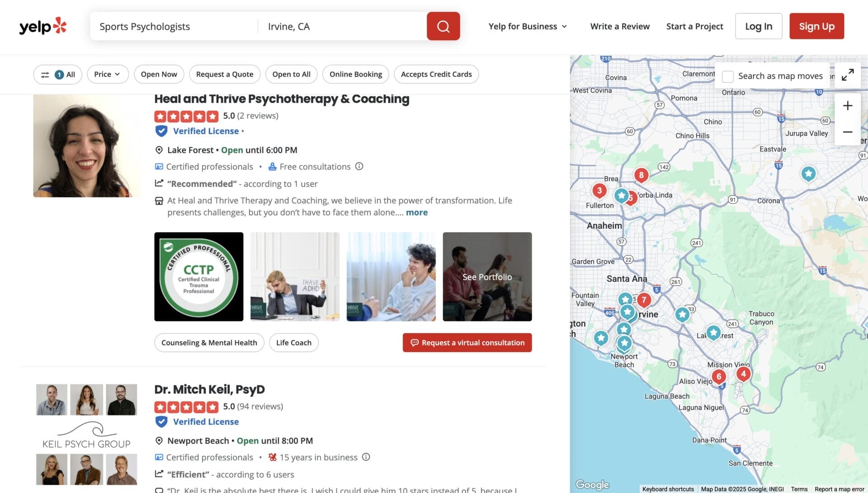Open the See Portfolio thumbnail

click(x=487, y=277)
